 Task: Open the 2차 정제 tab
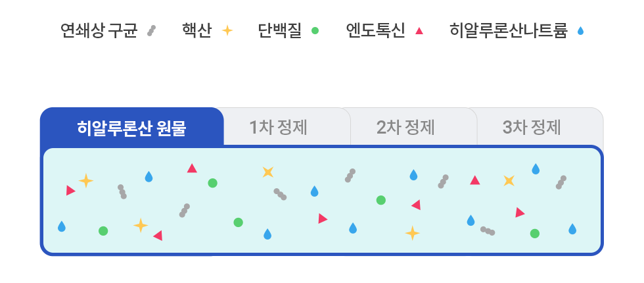pos(405,127)
